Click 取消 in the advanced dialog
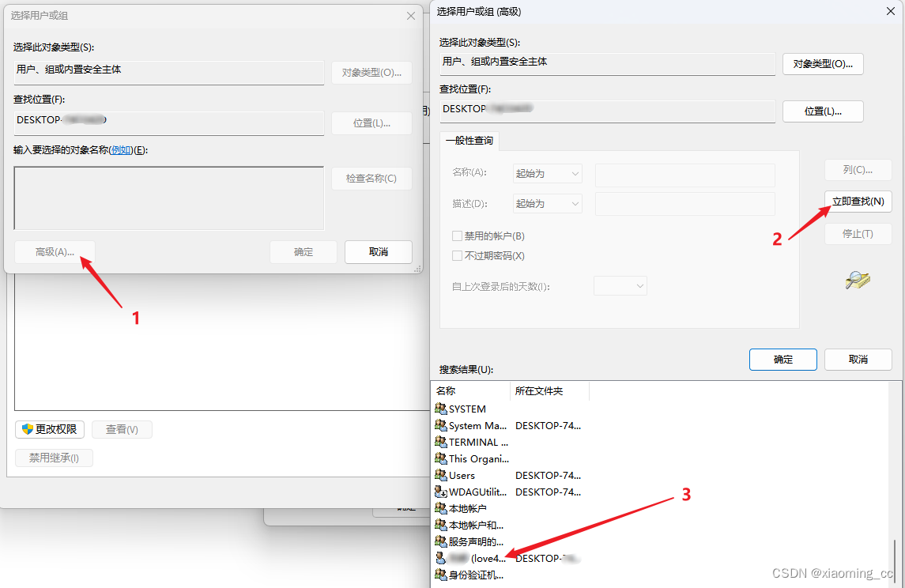The width and height of the screenshot is (905, 588). click(858, 360)
